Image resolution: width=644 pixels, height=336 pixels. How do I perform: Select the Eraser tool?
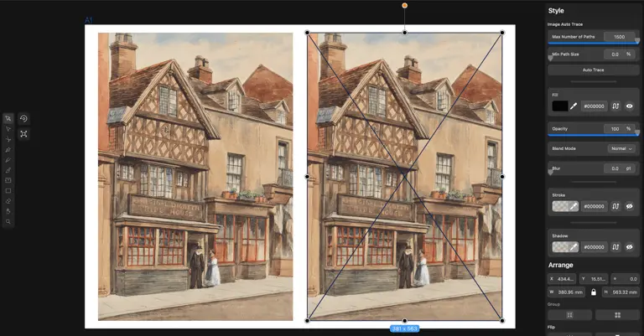[x=8, y=201]
